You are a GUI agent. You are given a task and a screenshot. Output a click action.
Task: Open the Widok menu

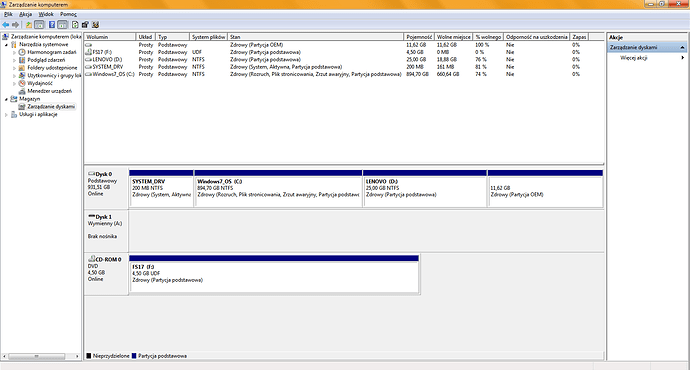46,14
